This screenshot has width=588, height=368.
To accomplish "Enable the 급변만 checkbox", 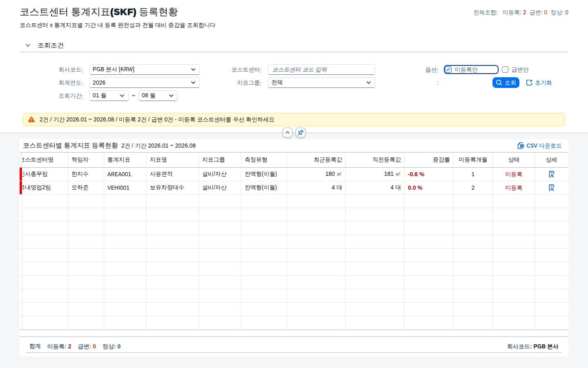I will click(x=505, y=70).
